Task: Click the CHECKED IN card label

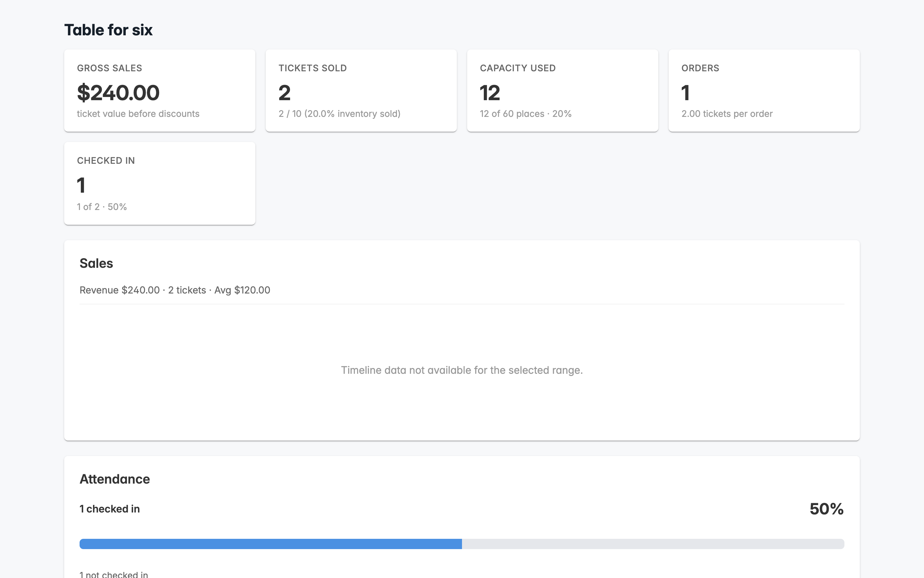Action: [x=106, y=161]
